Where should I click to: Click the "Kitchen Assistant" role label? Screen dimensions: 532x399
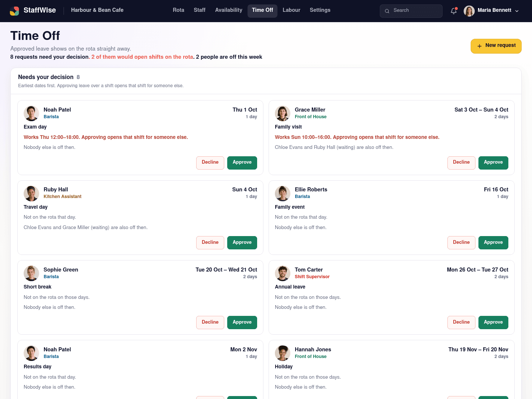point(62,197)
